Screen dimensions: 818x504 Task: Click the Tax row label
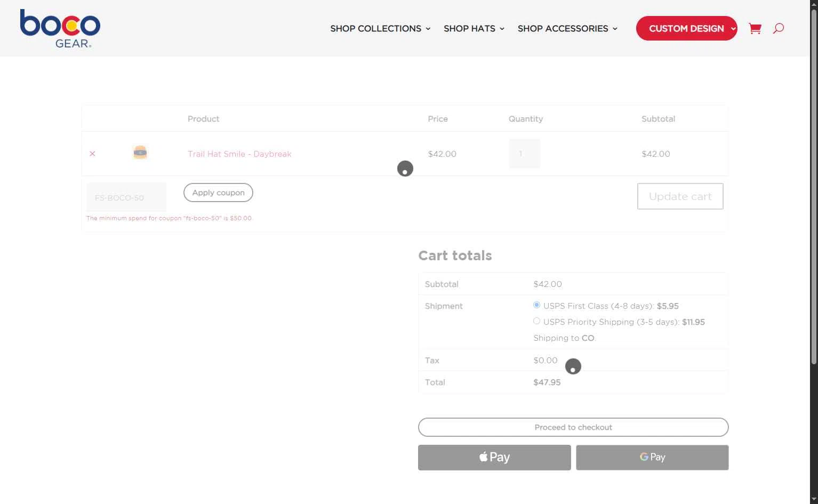click(432, 361)
